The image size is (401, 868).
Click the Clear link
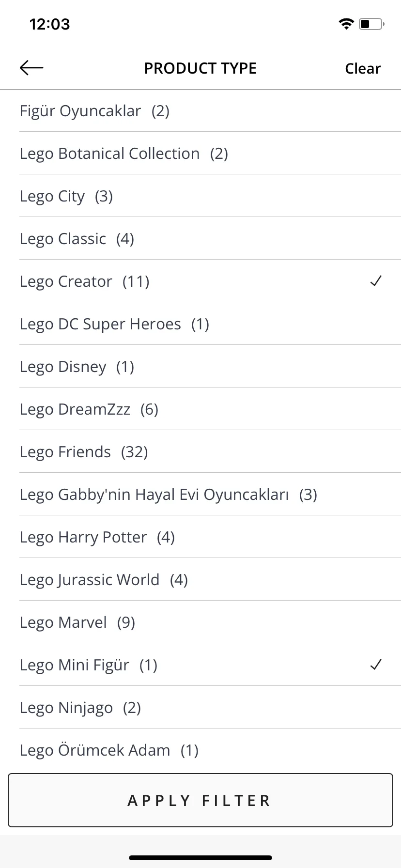tap(363, 68)
